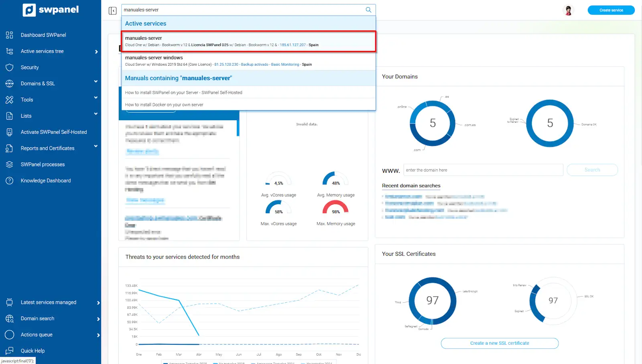Expand the Domains & SSL chevron

(96, 82)
